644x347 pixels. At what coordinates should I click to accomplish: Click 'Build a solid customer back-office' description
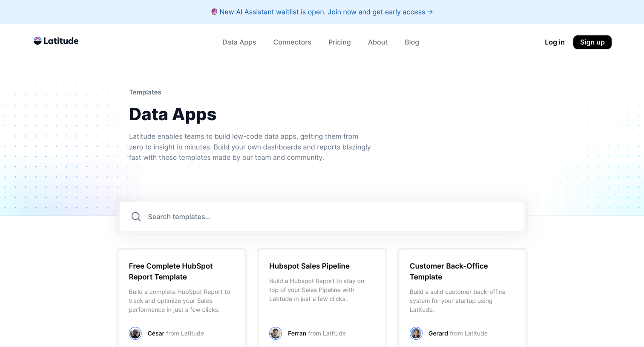click(457, 301)
